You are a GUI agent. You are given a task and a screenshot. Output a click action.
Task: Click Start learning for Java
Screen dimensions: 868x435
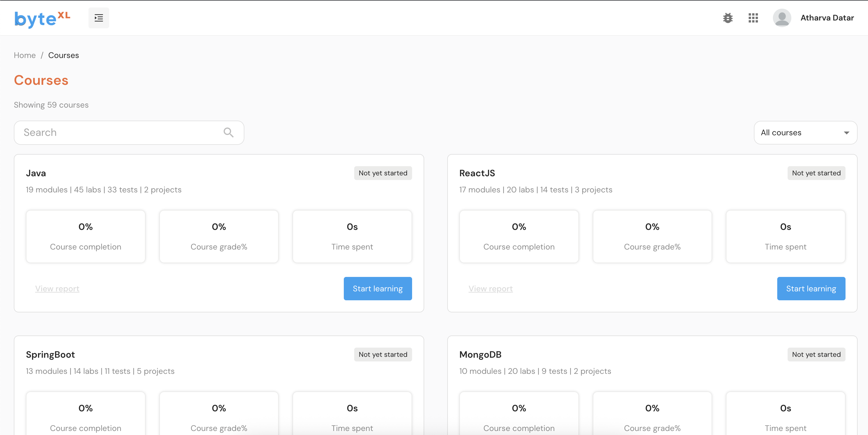(x=378, y=289)
